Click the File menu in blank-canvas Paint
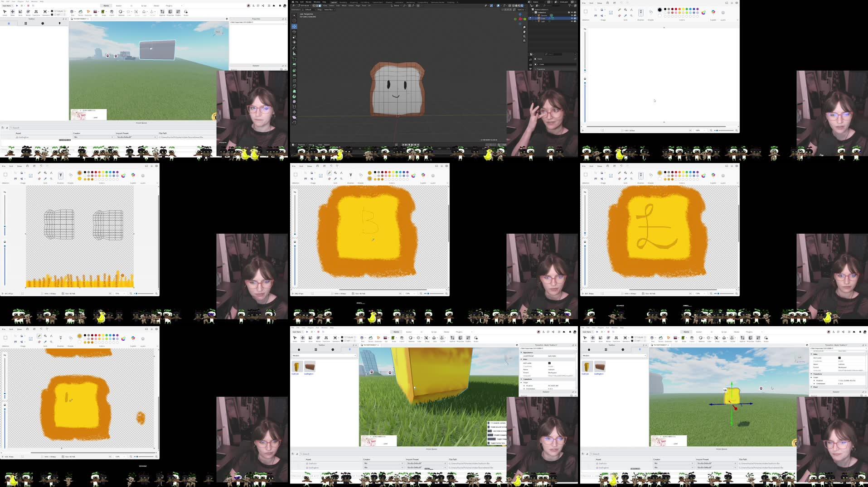This screenshot has width=868, height=487. point(584,3)
